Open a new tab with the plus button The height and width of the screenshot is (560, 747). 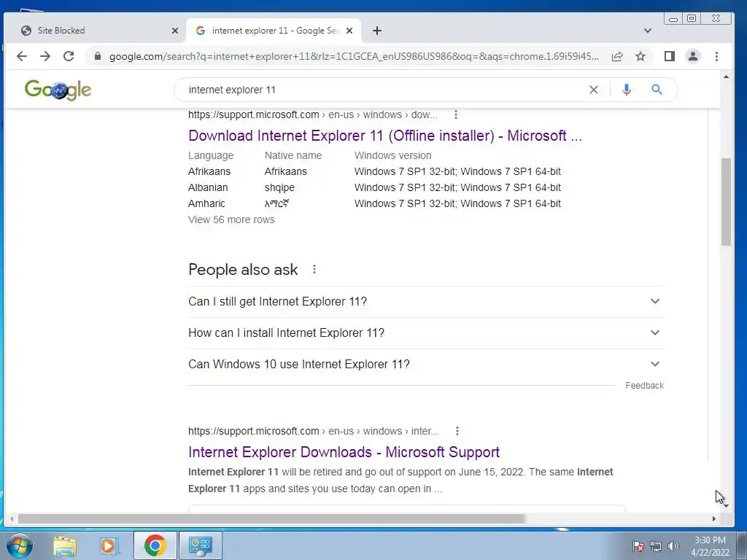click(377, 31)
